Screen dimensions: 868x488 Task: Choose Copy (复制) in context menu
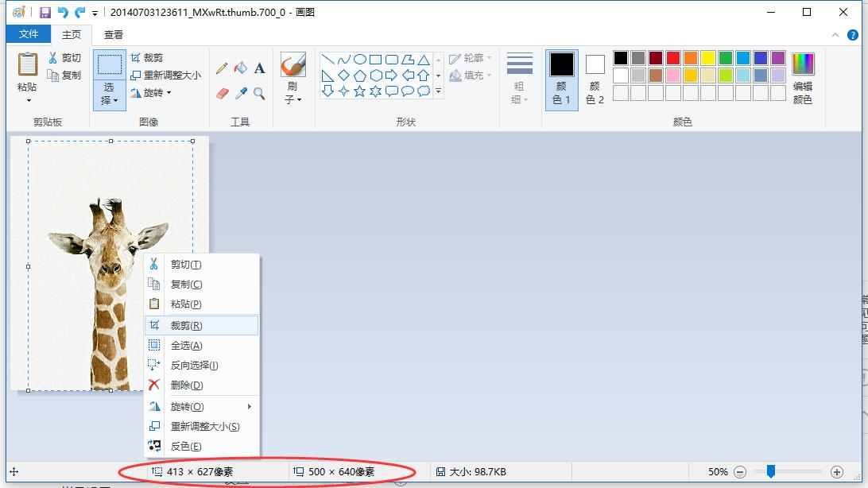[202, 285]
